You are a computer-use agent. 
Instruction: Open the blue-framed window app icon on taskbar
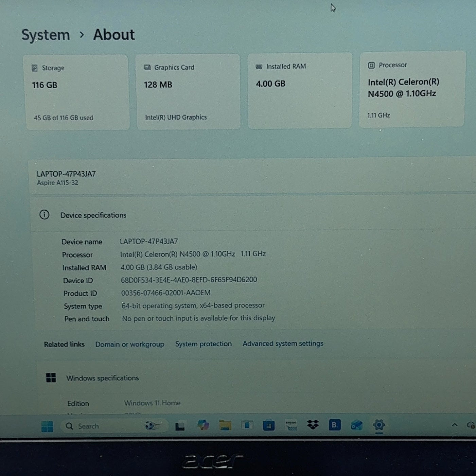point(247,425)
